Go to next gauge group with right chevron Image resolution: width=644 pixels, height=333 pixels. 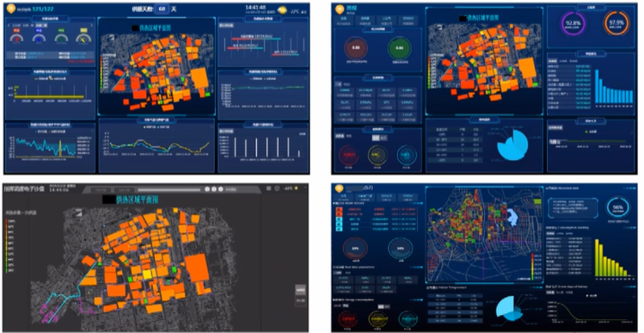[92, 25]
